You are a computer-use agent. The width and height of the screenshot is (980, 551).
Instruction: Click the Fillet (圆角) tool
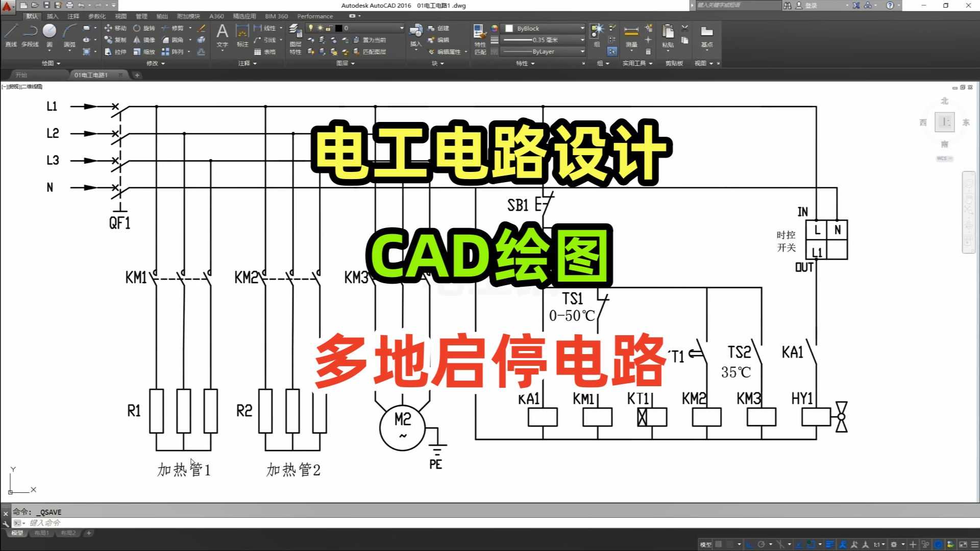tap(173, 40)
